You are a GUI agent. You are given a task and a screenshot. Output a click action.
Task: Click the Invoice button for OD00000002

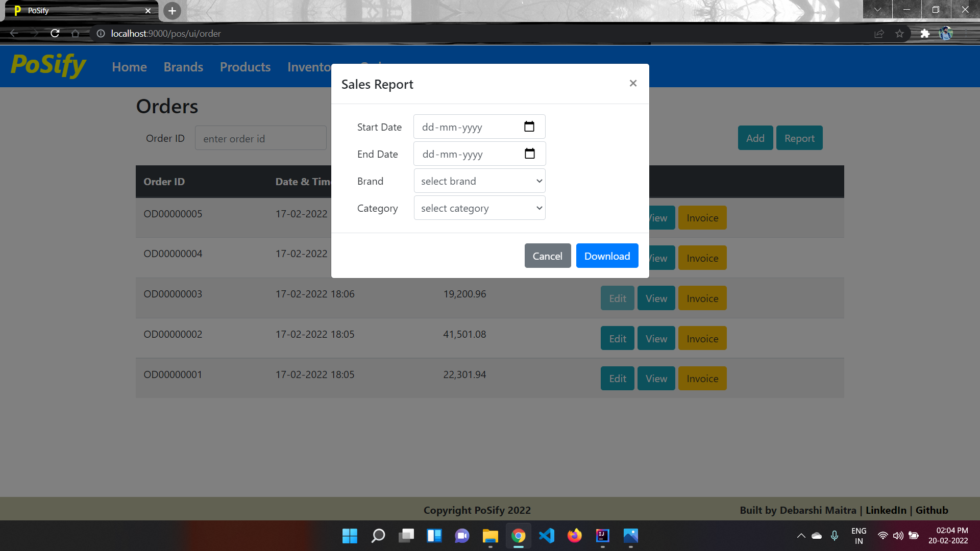coord(702,339)
